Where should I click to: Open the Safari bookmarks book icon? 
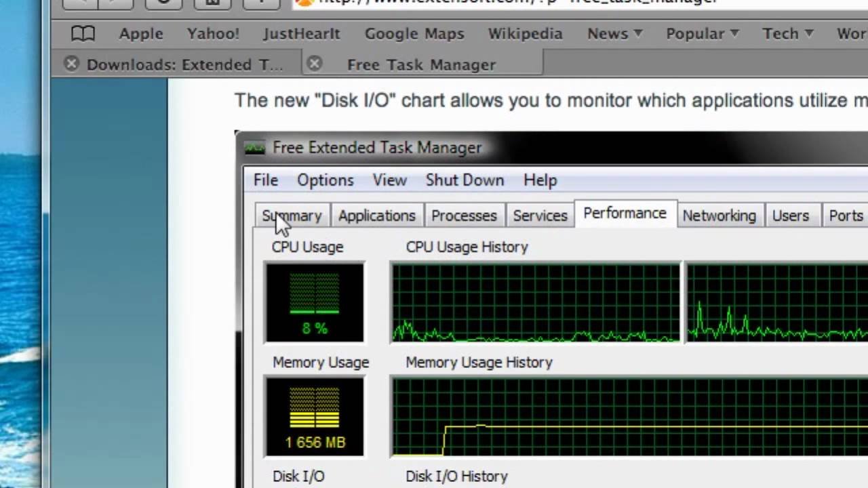83,33
